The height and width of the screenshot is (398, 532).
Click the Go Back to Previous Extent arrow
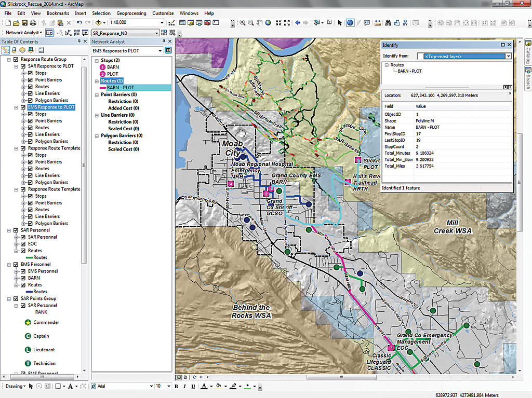coord(298,23)
